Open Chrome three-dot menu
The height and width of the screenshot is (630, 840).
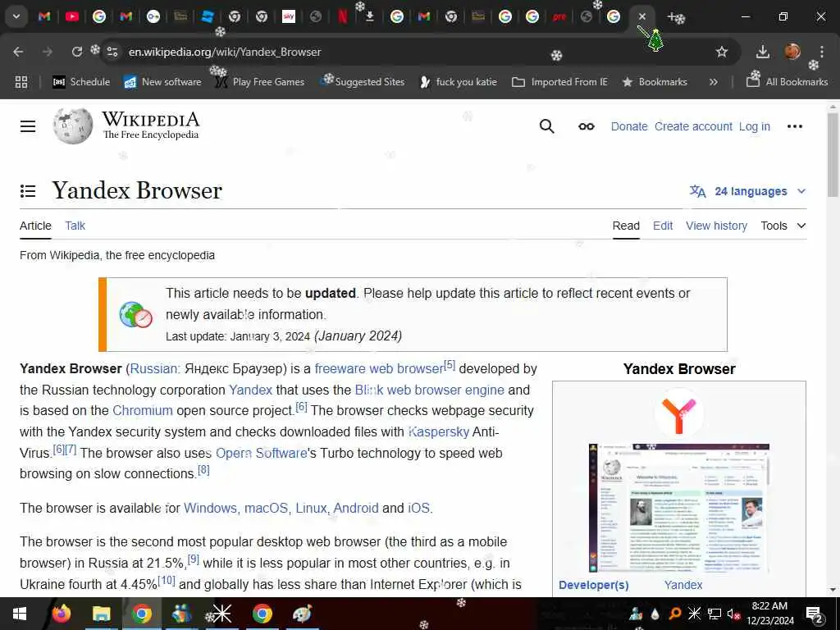pyautogui.click(x=822, y=52)
